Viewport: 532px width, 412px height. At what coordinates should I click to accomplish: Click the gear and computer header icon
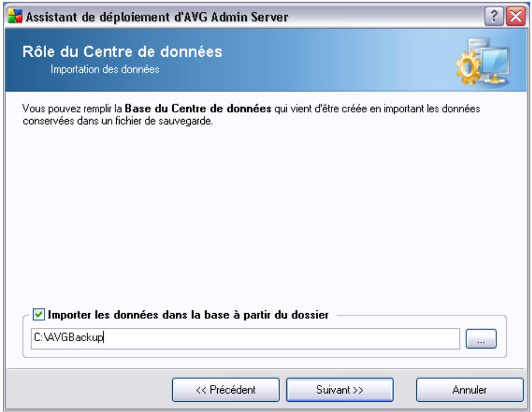point(483,61)
